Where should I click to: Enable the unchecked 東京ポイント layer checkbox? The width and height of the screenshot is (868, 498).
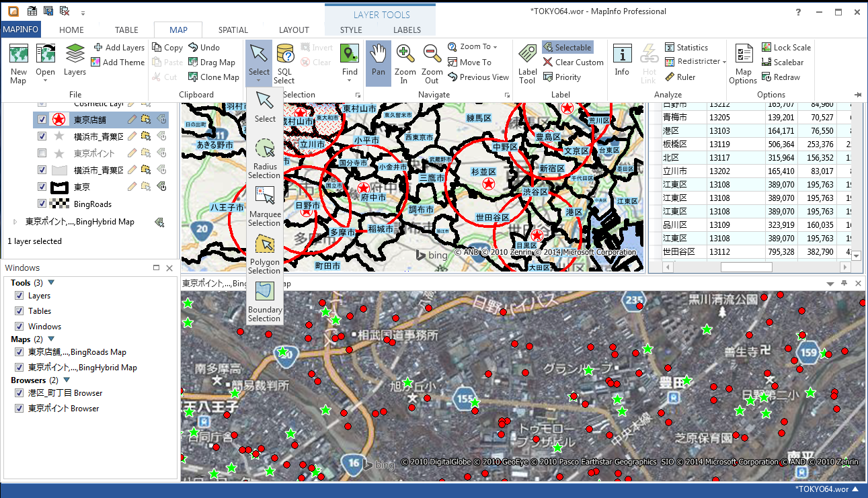(42, 153)
